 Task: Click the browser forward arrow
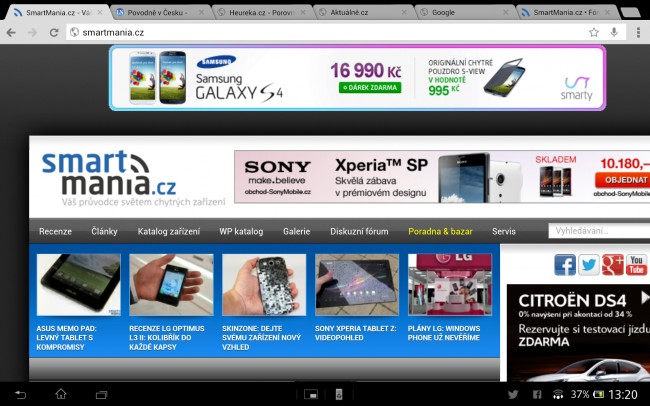click(x=32, y=32)
